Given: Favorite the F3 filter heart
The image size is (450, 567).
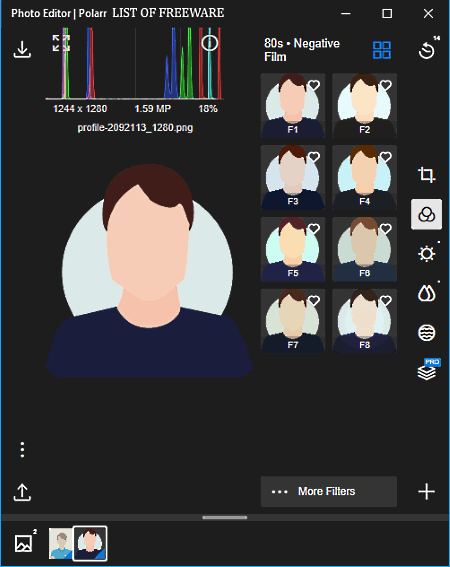Looking at the screenshot, I should [314, 157].
